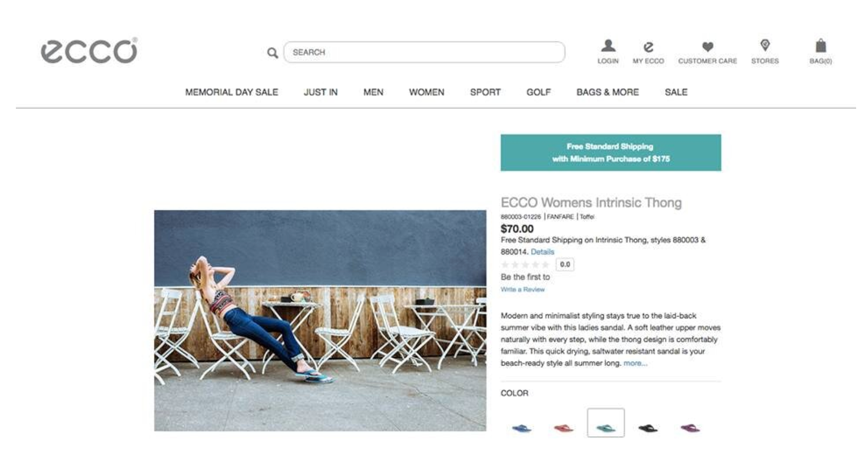Open the My ECCO icon
Image resolution: width=868 pixels, height=472 pixels.
(648, 47)
